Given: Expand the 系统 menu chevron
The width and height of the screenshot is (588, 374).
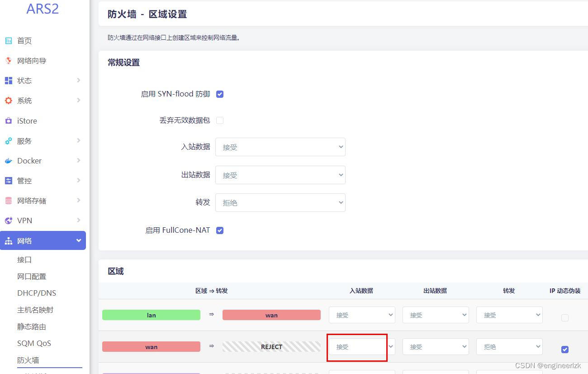Looking at the screenshot, I should 79,100.
